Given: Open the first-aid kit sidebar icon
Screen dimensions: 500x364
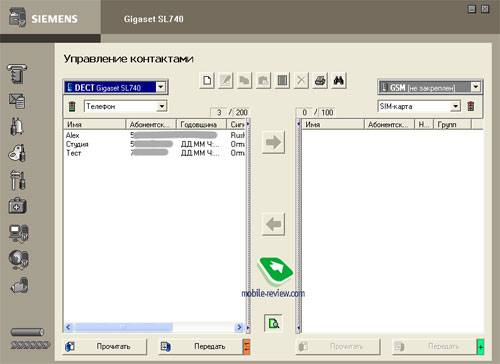Looking at the screenshot, I should click(17, 206).
